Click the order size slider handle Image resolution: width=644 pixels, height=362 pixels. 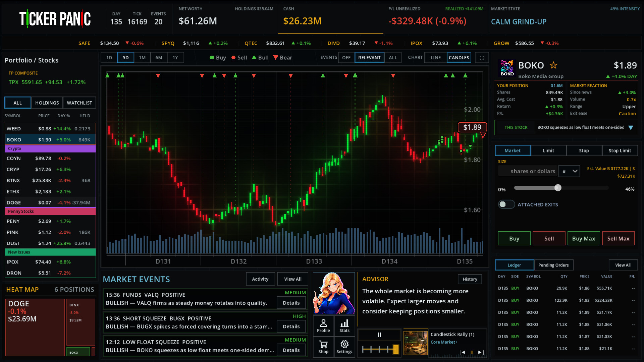point(558,188)
